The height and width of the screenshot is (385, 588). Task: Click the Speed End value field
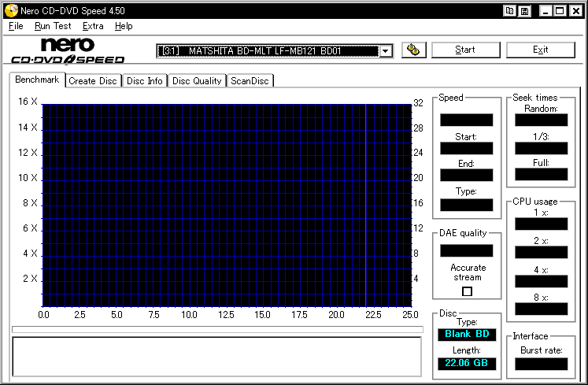pyautogui.click(x=467, y=175)
